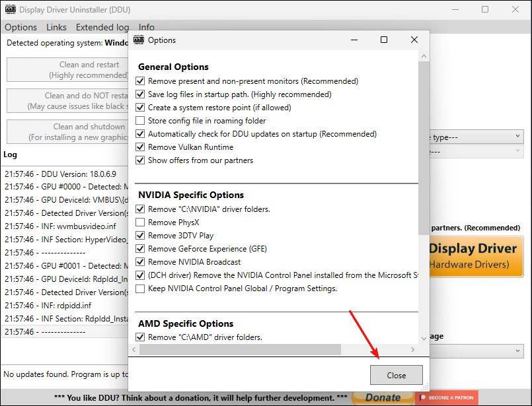Open the device type dropdown
This screenshot has height=406, width=532.
[516, 137]
